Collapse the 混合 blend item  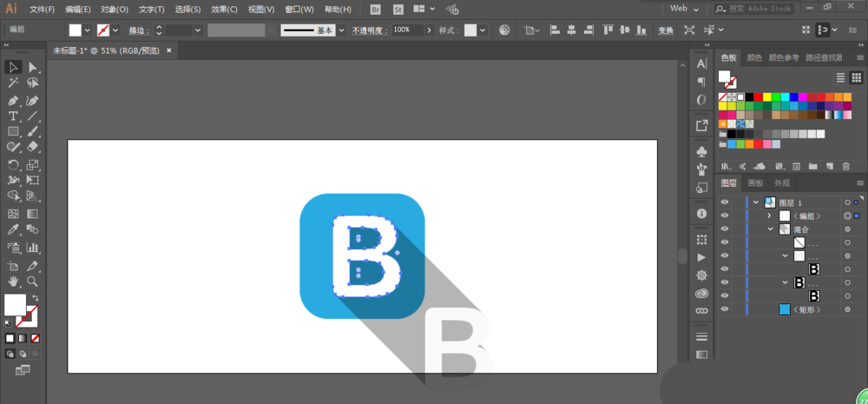click(x=770, y=228)
